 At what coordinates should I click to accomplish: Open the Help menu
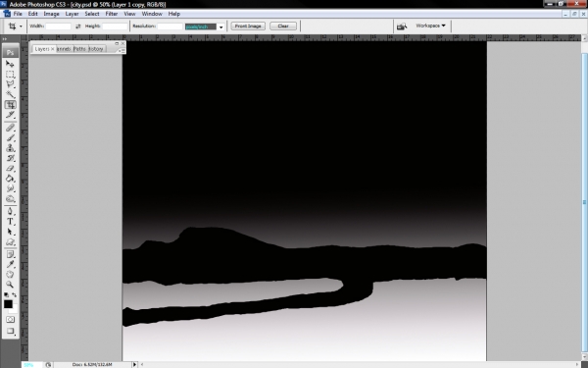tap(174, 14)
